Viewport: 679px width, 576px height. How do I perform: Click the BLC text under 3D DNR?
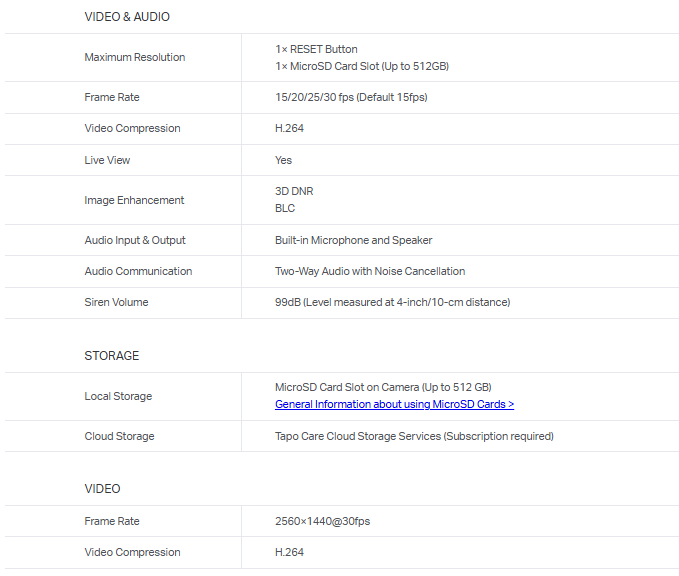tap(285, 209)
